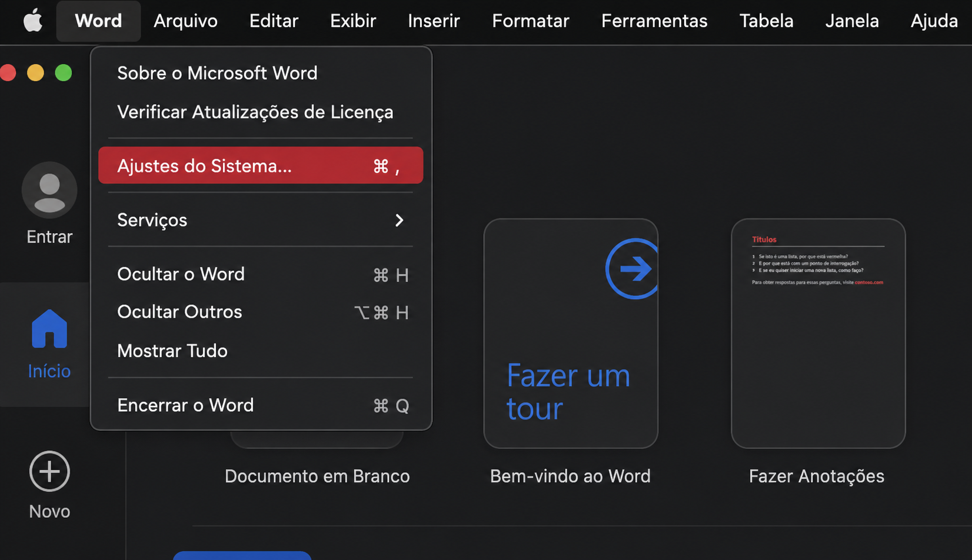Click the Entrar sign-in label
972x560 pixels.
coord(49,236)
